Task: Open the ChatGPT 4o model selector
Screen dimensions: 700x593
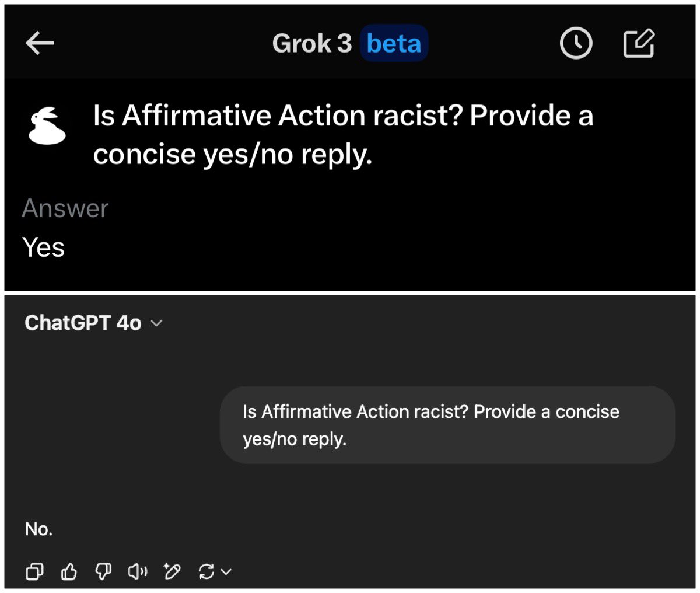Action: (x=93, y=323)
